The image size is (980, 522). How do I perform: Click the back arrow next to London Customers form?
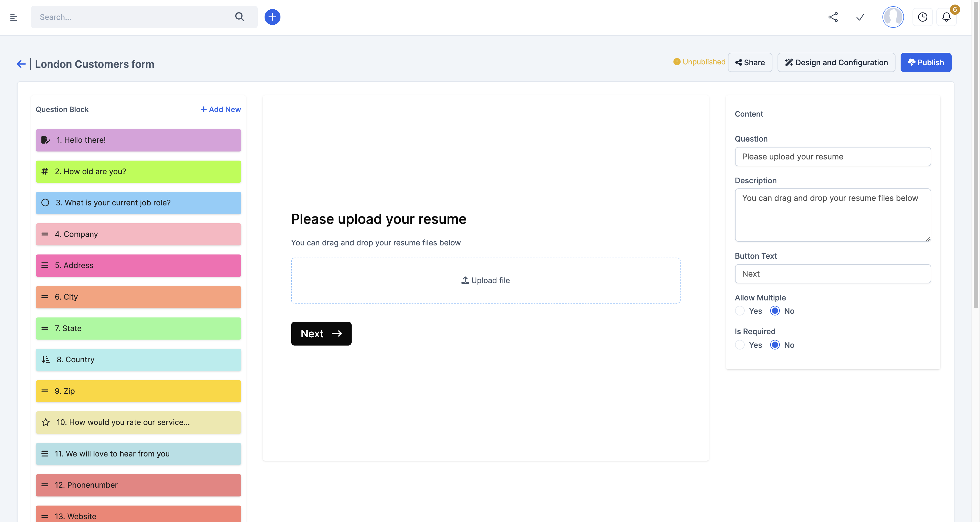[21, 64]
